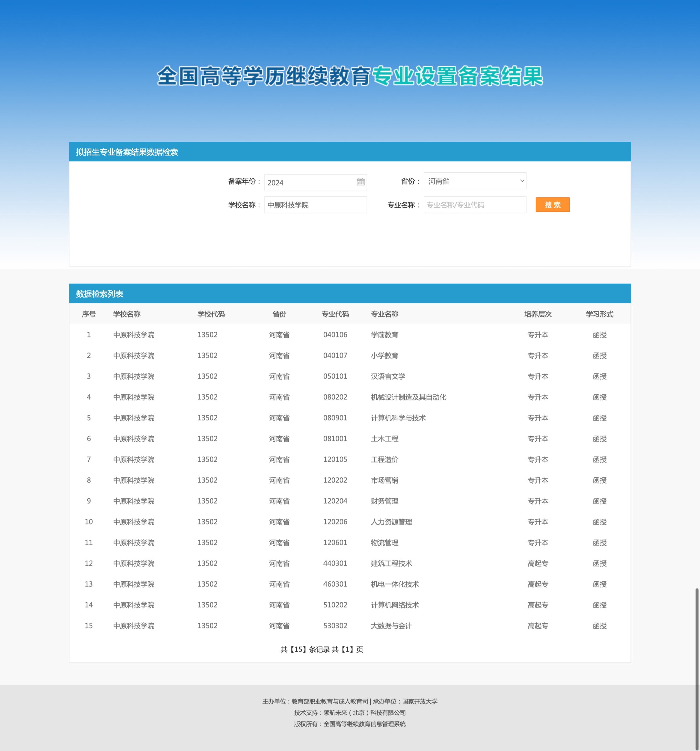Image resolution: width=700 pixels, height=751 pixels.
Task: Select the 市场营销 major cell
Action: pyautogui.click(x=385, y=481)
